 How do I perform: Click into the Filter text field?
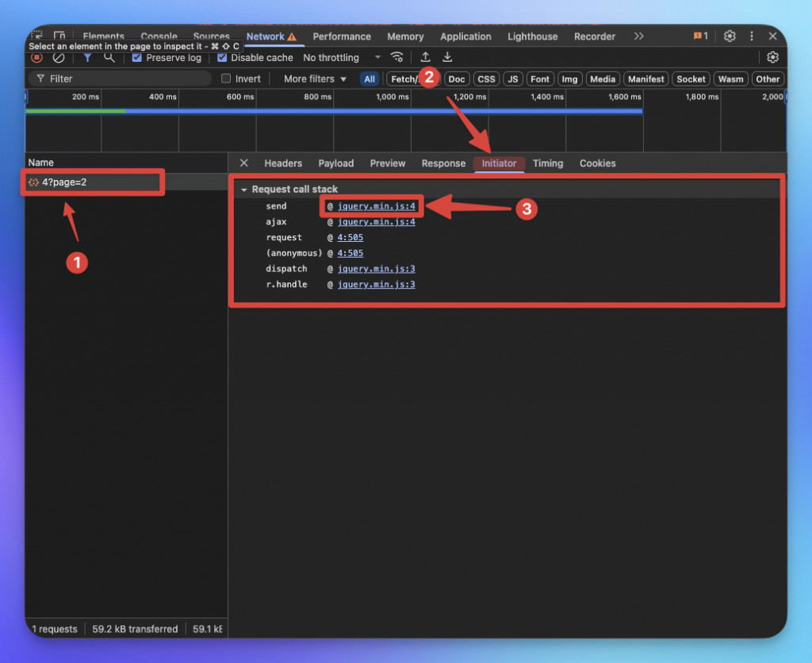(120, 79)
